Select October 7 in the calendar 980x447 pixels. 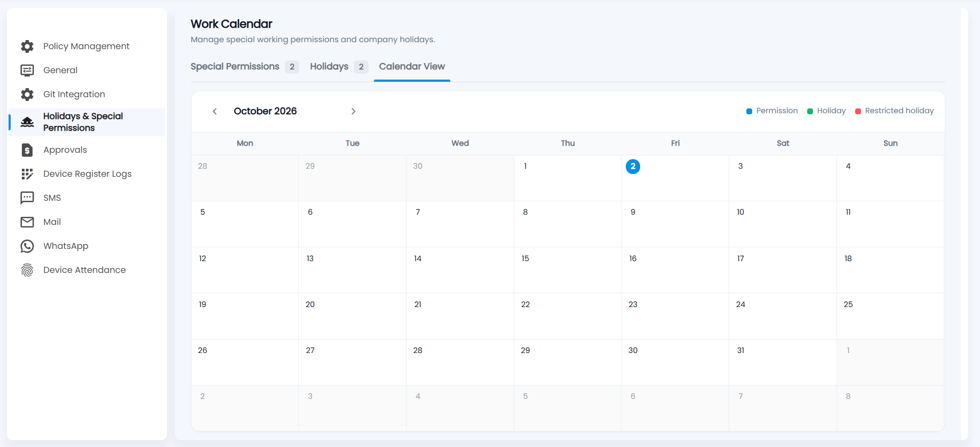pos(460,224)
